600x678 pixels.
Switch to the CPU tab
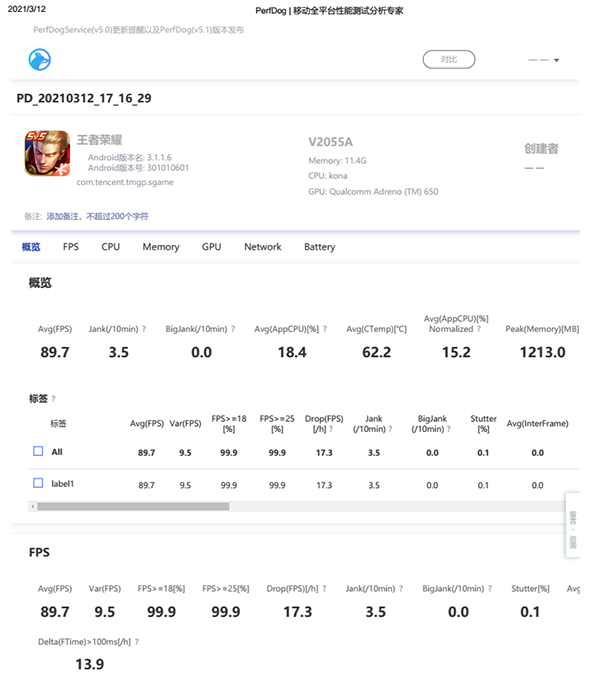tap(110, 247)
